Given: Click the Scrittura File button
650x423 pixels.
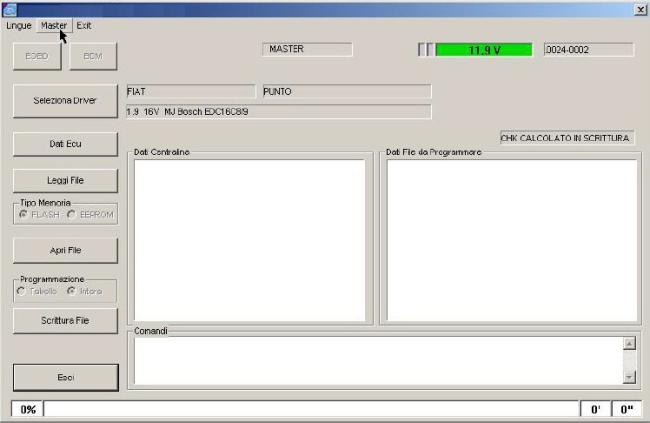Looking at the screenshot, I should click(65, 320).
